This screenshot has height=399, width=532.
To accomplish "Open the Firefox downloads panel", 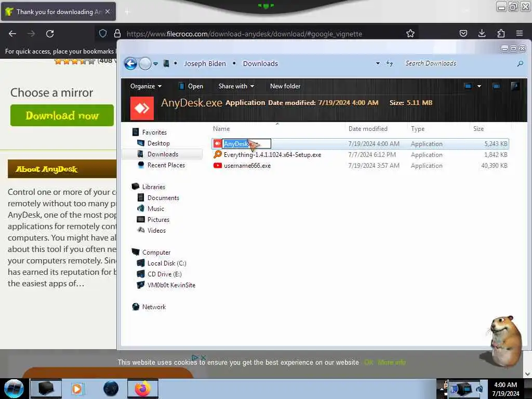I will tap(482, 33).
